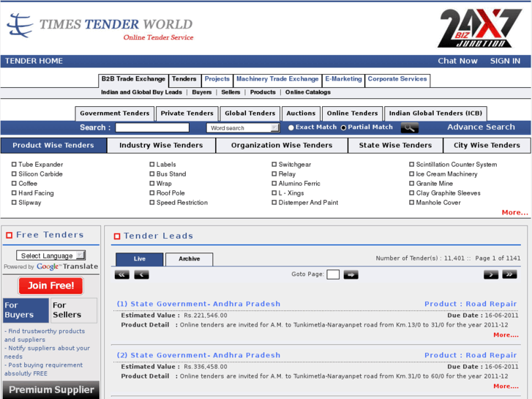Viewport: 532px width, 399px height.
Task: Select the For Sellers tab
Action: click(x=74, y=310)
